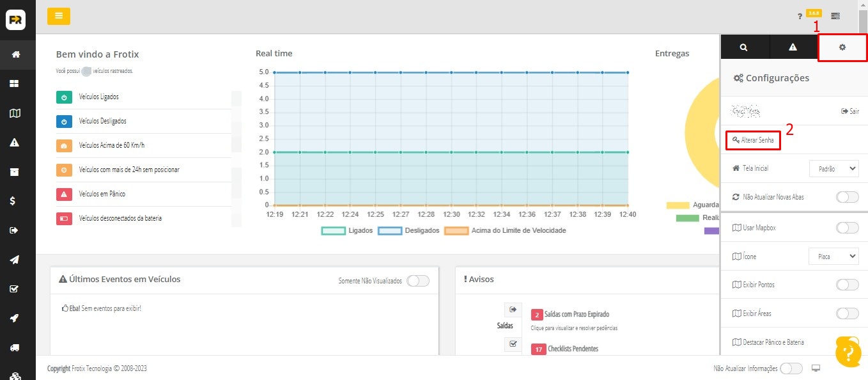Open the home icon in sidebar
This screenshot has width=868, height=380.
click(15, 54)
